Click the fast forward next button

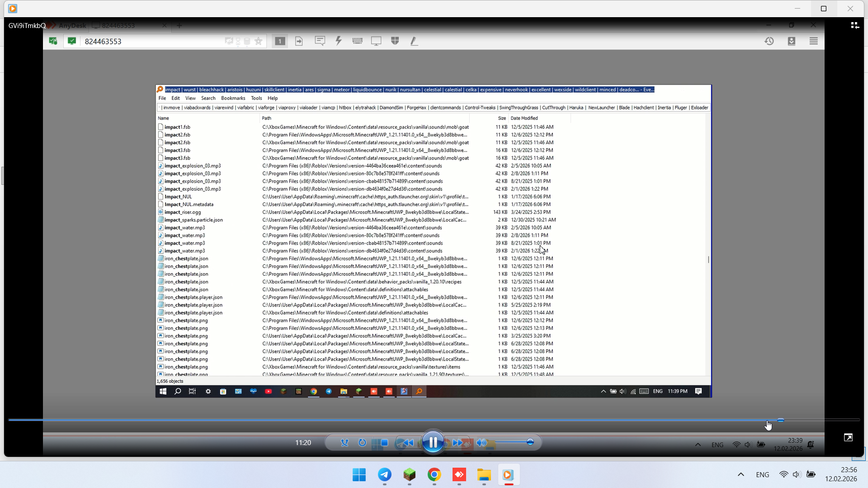point(458,442)
